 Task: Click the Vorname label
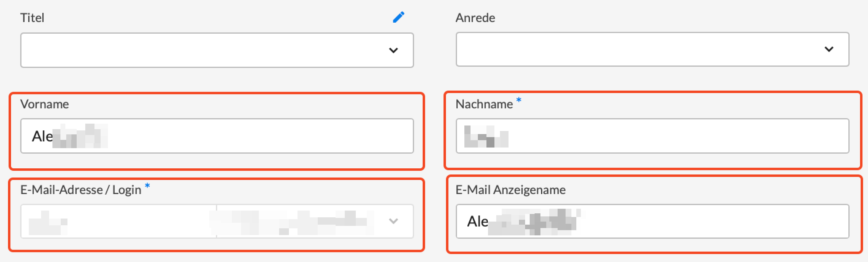coord(44,104)
